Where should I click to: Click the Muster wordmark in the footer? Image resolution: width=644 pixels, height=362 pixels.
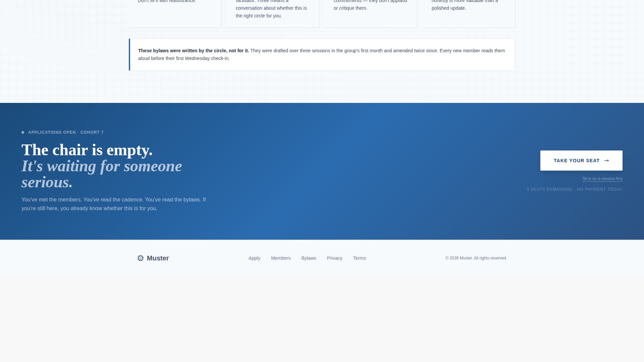pos(158,258)
